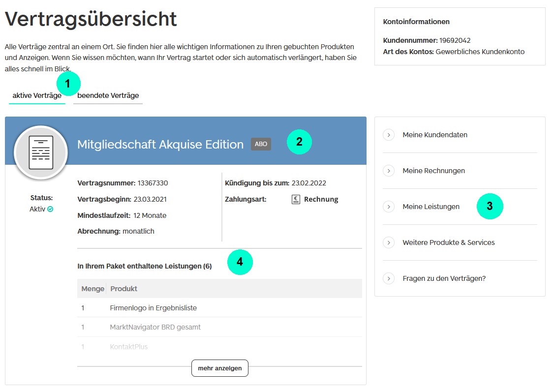Click the ABO badge next to title
The height and width of the screenshot is (392, 554).
coord(261,144)
